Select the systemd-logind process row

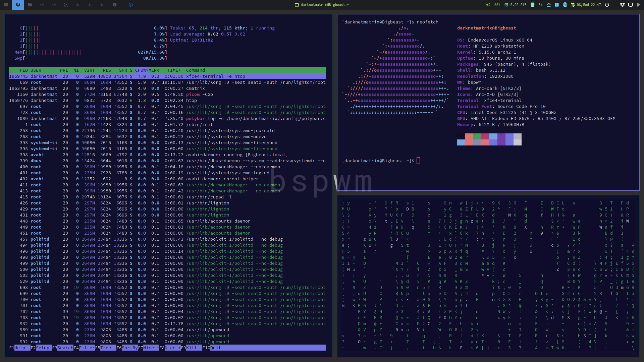click(x=167, y=173)
